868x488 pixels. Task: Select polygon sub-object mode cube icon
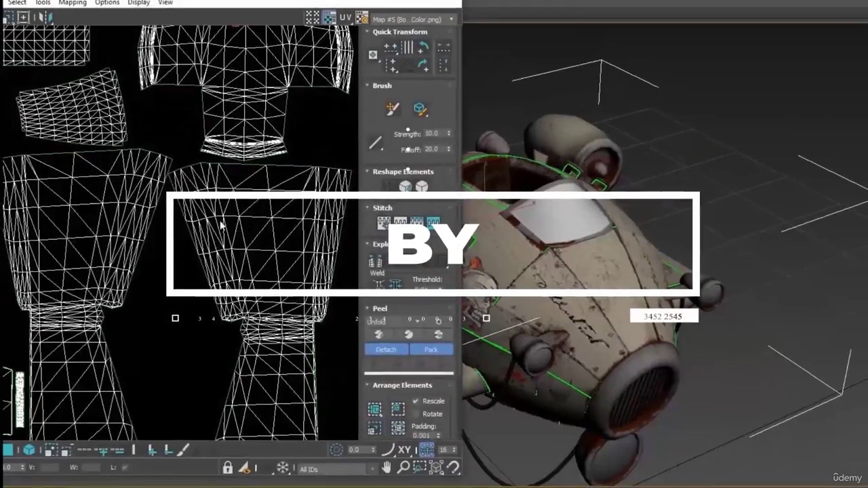click(29, 450)
